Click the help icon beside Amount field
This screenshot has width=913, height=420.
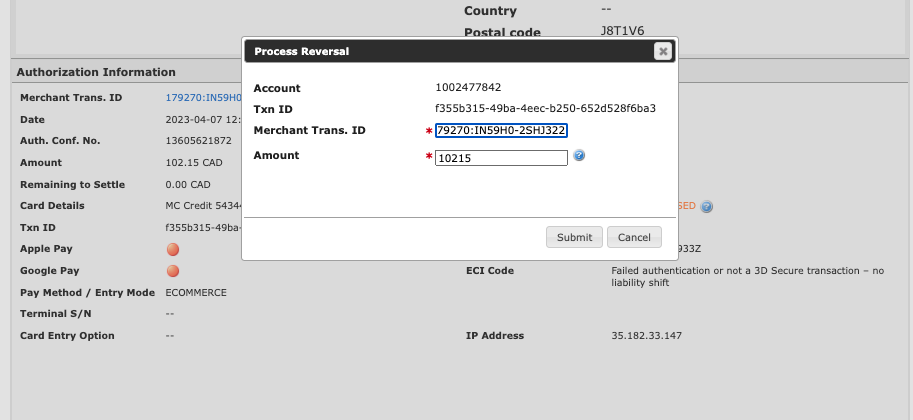coord(579,156)
